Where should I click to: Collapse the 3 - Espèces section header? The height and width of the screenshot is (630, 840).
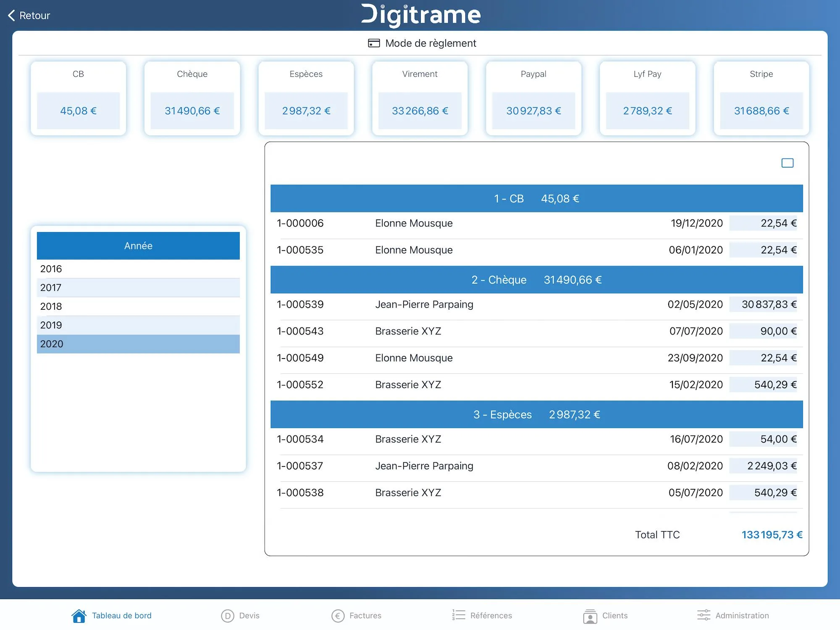coord(536,414)
